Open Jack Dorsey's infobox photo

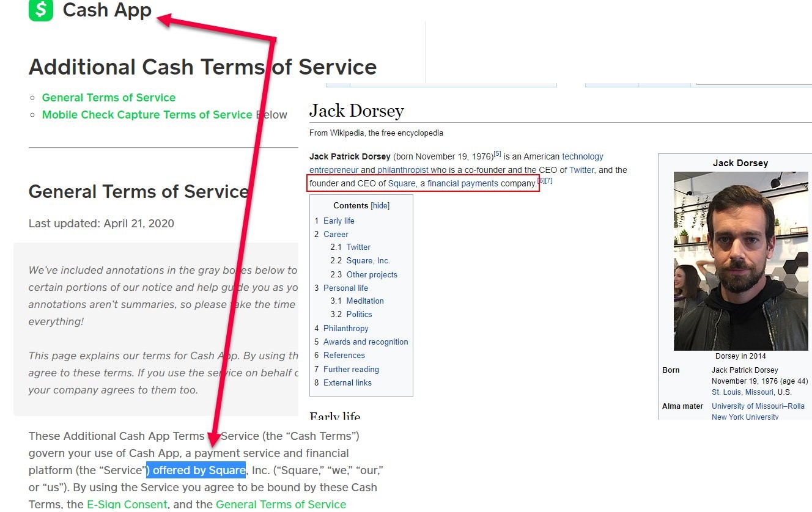pyautogui.click(x=740, y=261)
